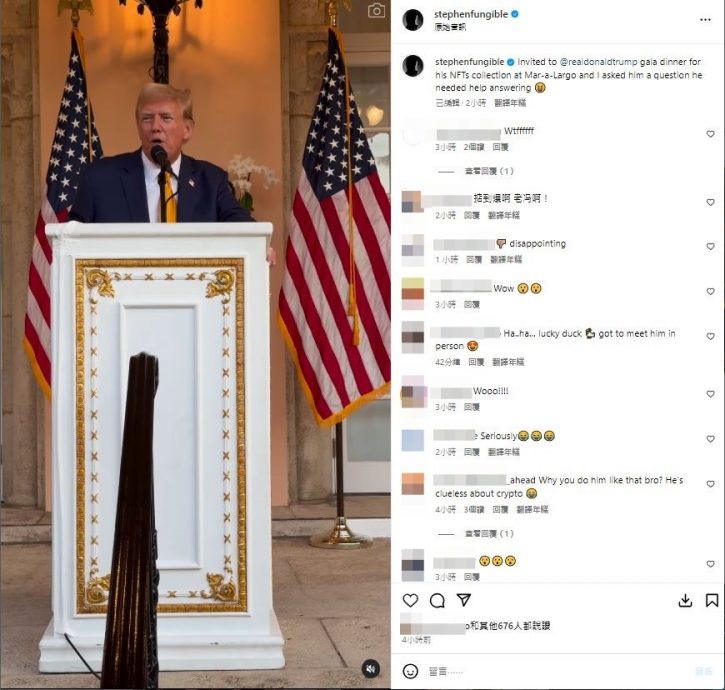Open the emoji picker in the comment box

pos(410,671)
